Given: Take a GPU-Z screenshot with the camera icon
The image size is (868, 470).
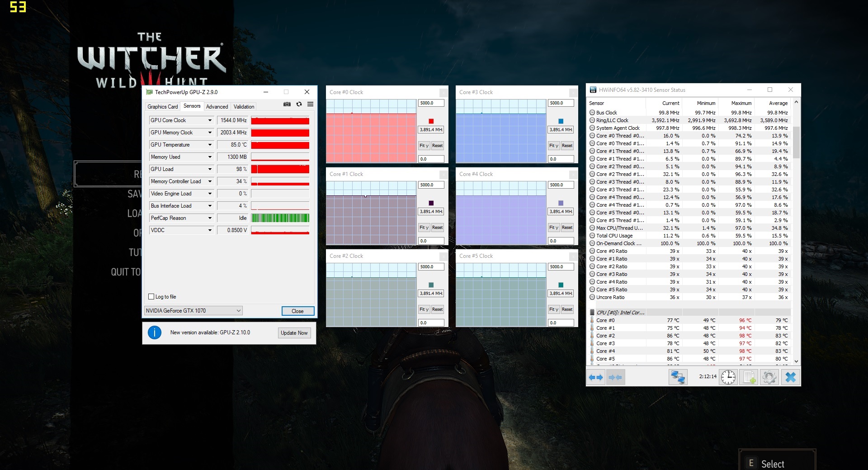Looking at the screenshot, I should pyautogui.click(x=287, y=104).
